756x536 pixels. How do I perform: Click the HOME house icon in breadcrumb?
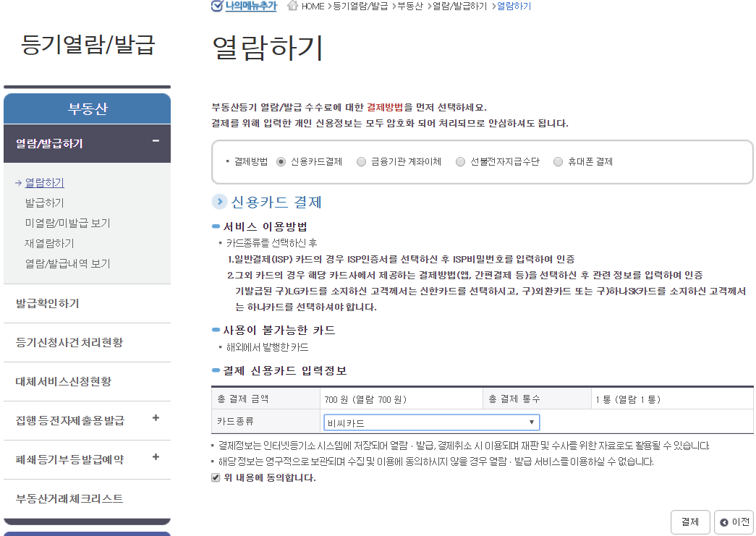292,6
